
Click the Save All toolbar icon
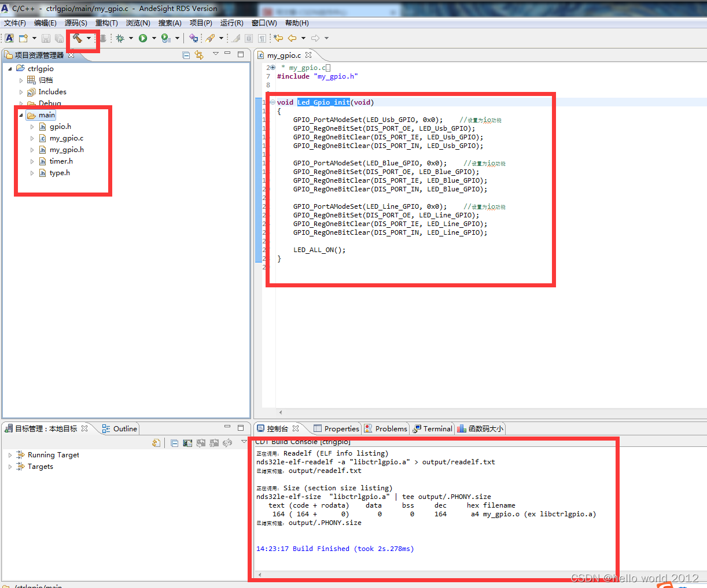click(x=58, y=38)
